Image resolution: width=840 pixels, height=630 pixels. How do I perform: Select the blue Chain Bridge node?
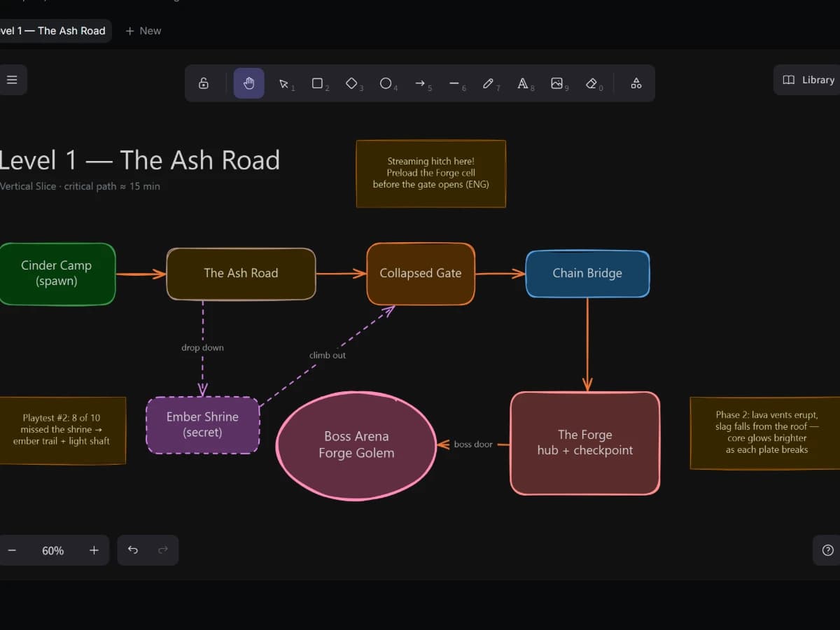[587, 274]
